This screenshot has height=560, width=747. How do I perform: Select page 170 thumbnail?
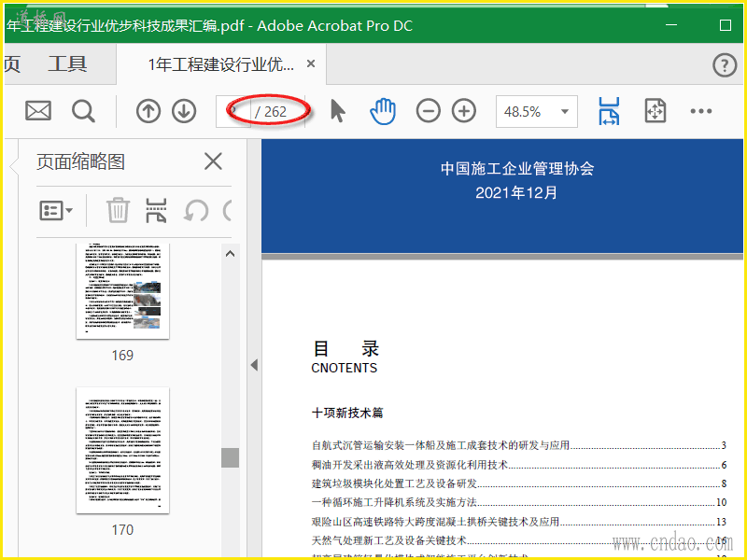(x=122, y=451)
